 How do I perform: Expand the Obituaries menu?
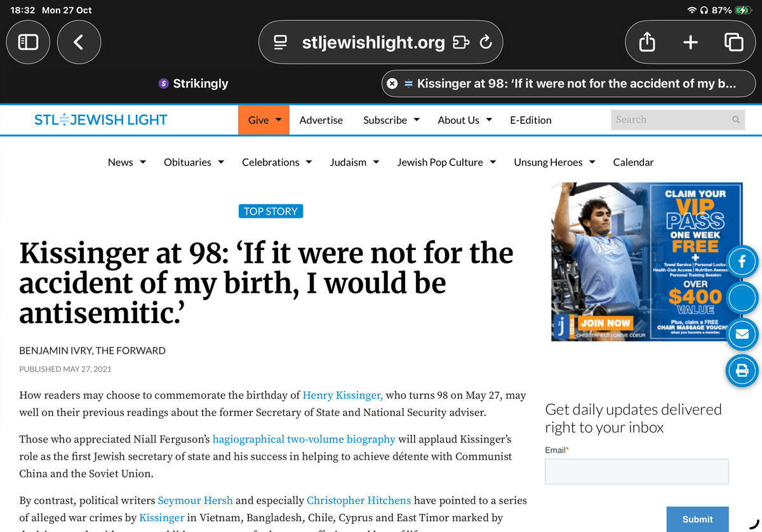[194, 162]
